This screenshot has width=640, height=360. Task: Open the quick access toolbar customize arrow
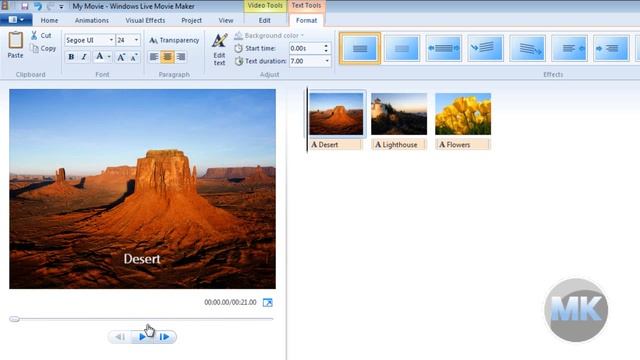[x=61, y=7]
